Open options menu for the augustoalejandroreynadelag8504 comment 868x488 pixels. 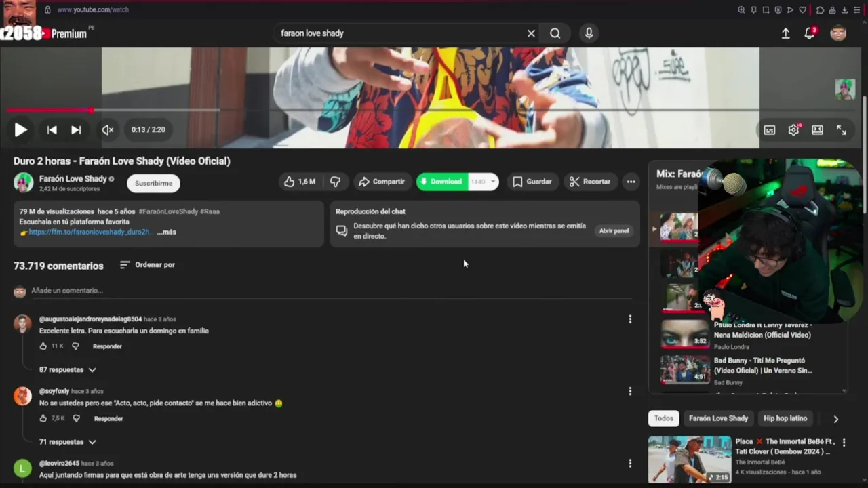[630, 319]
